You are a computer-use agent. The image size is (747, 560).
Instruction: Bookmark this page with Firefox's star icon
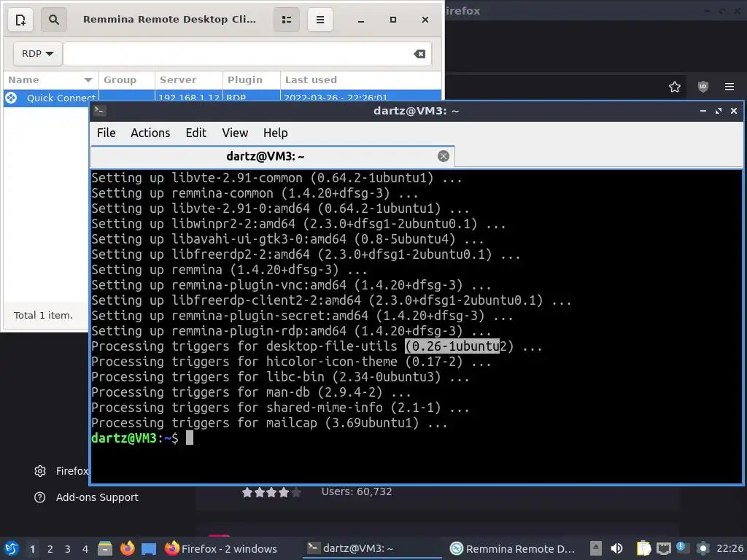click(x=675, y=87)
